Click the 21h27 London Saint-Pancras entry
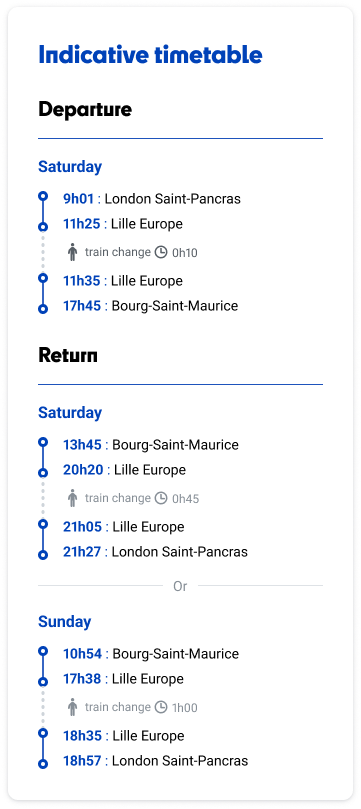This screenshot has width=361, height=809. (155, 552)
